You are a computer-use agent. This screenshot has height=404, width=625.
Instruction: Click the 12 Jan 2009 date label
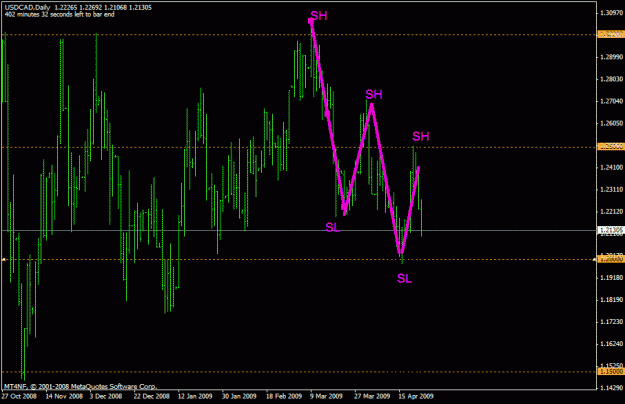pyautogui.click(x=195, y=396)
